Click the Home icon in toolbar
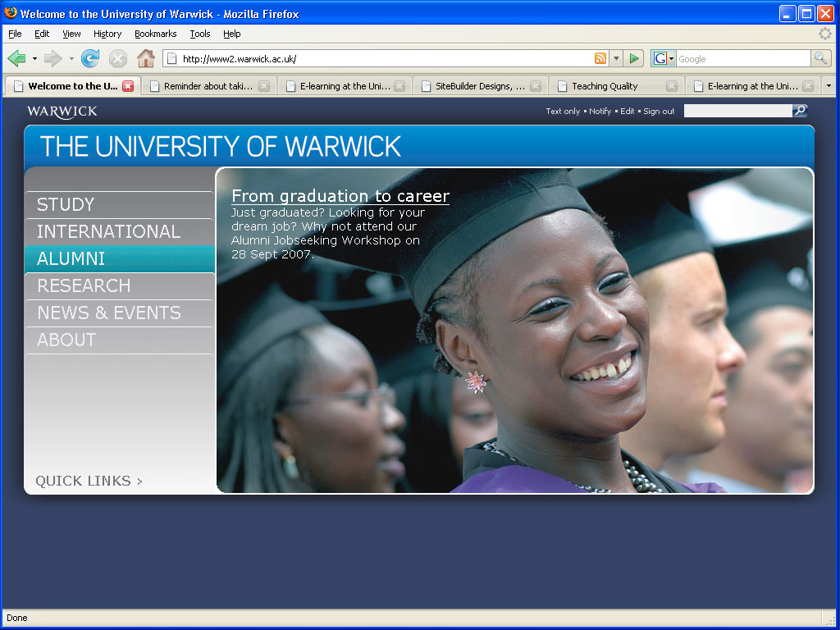This screenshot has width=840, height=630. [145, 58]
